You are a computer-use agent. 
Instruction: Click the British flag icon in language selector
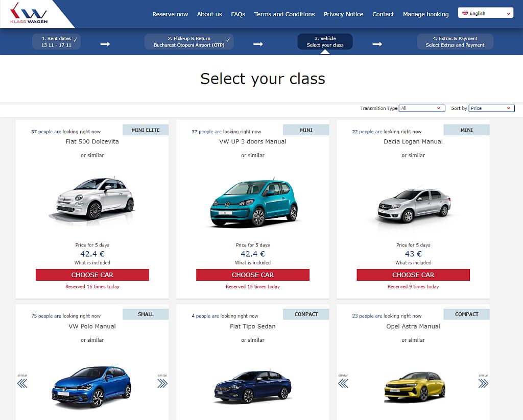click(466, 12)
